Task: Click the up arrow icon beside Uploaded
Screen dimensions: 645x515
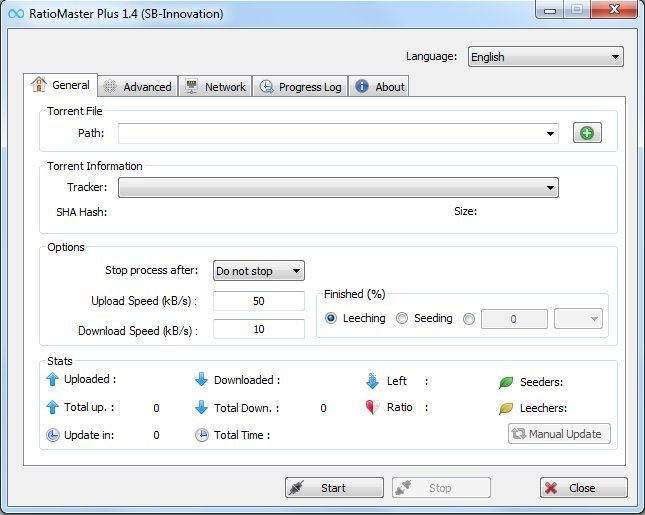Action: point(52,379)
